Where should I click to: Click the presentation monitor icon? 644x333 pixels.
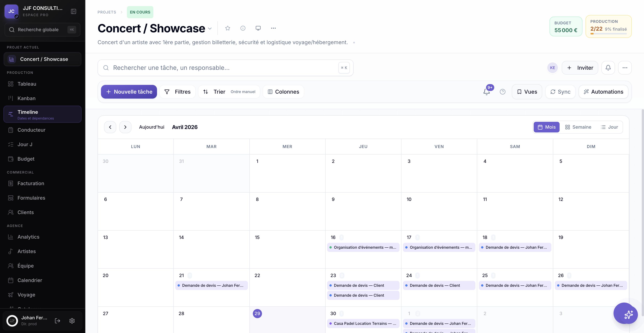pos(258,28)
